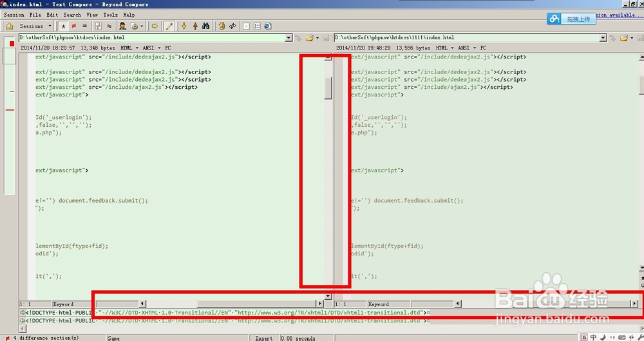
Task: Open the Help menu
Action: click(129, 15)
